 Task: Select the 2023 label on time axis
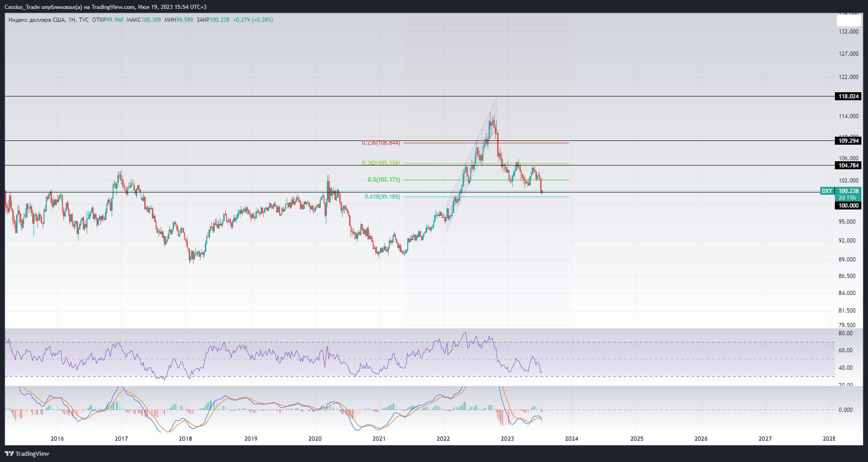tap(507, 439)
